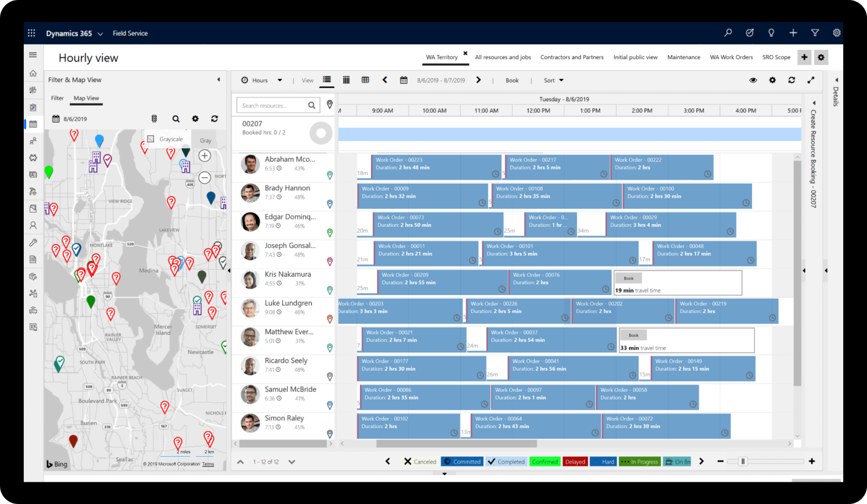This screenshot has width=867, height=504.
Task: Toggle the In Progress status filter
Action: click(639, 461)
